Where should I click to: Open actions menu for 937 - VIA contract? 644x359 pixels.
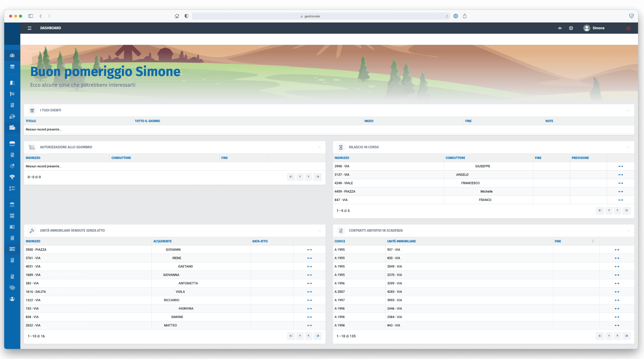[x=617, y=250]
